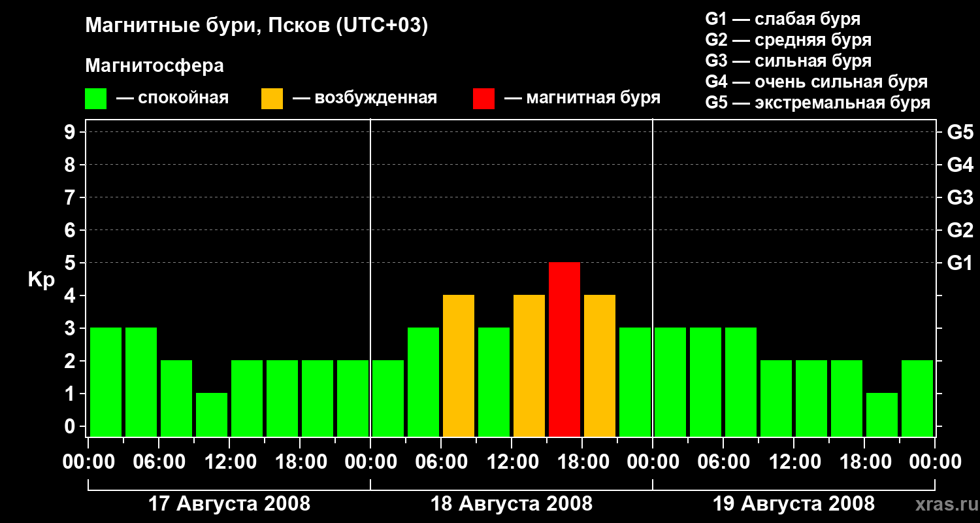Viewport: 980px width, 523px height.
Task: Click the right-axis "G1" storm level label
Action: coord(960,263)
